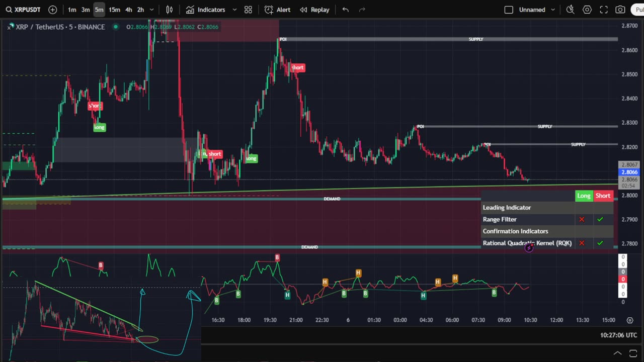Image resolution: width=644 pixels, height=362 pixels.
Task: Click the lower DEMAND zone label
Action: click(309, 247)
